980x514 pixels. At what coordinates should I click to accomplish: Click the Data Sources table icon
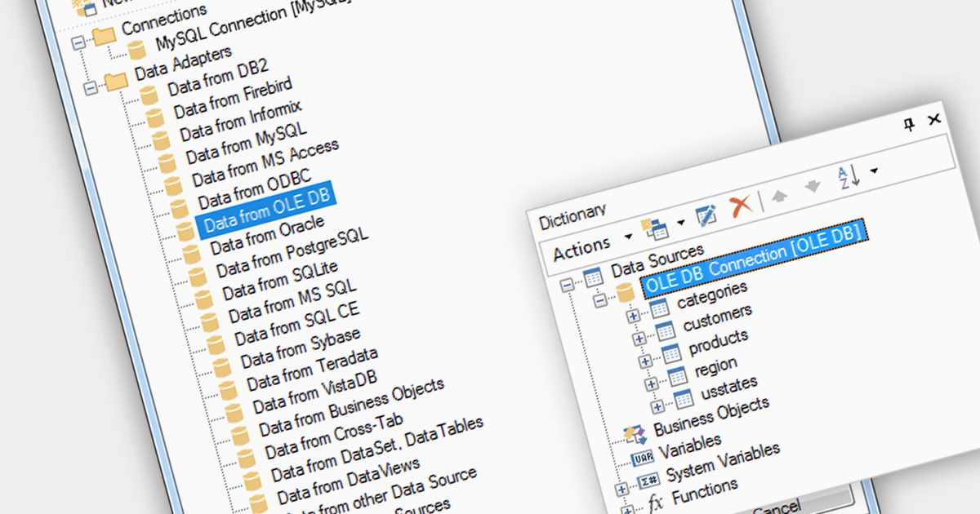tap(594, 277)
